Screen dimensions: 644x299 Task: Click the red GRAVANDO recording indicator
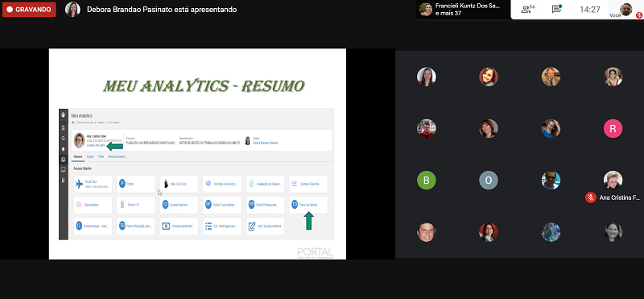coord(29,10)
